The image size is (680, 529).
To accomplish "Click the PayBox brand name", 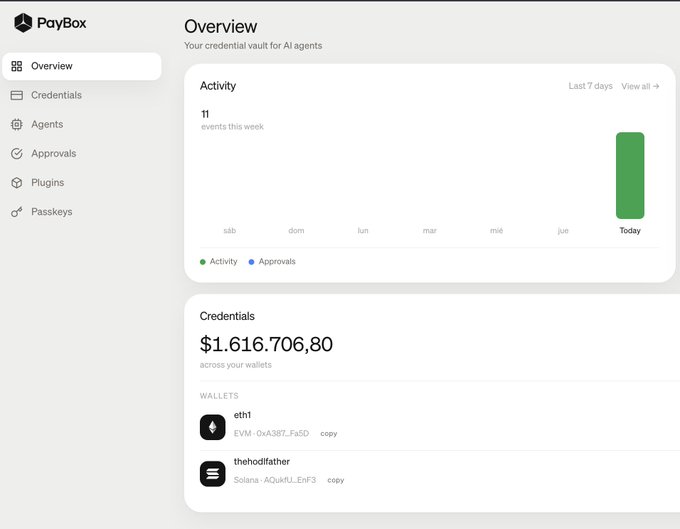I will tap(62, 23).
